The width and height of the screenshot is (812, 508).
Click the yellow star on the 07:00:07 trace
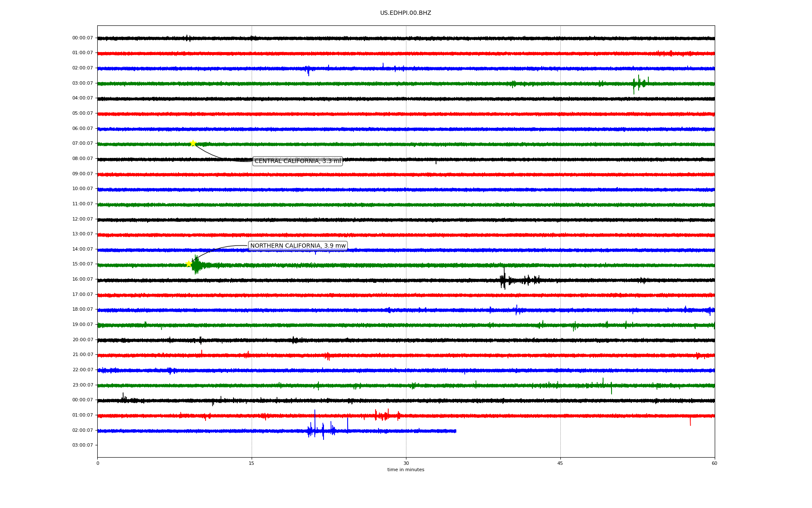(x=193, y=143)
